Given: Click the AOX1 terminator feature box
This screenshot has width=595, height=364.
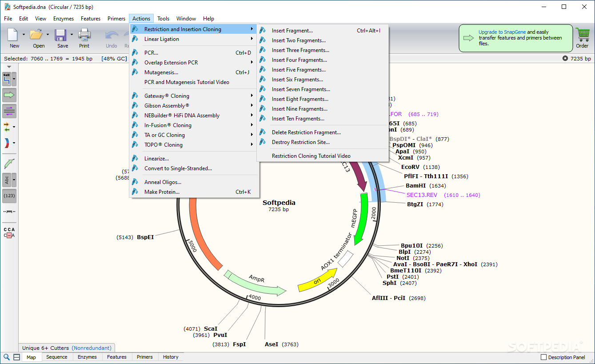Looking at the screenshot, I should point(346,259).
